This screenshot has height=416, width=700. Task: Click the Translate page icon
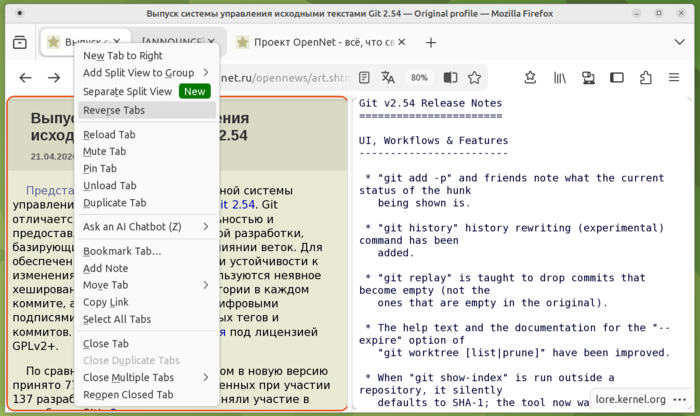pos(389,78)
